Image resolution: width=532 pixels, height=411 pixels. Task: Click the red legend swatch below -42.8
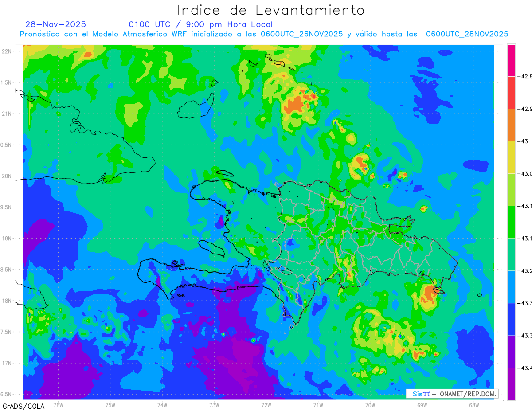[512, 92]
